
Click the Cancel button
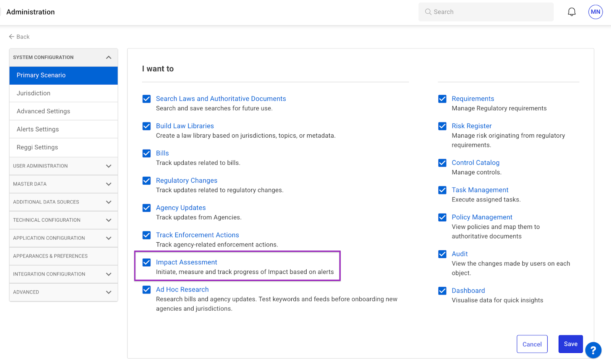[532, 344]
